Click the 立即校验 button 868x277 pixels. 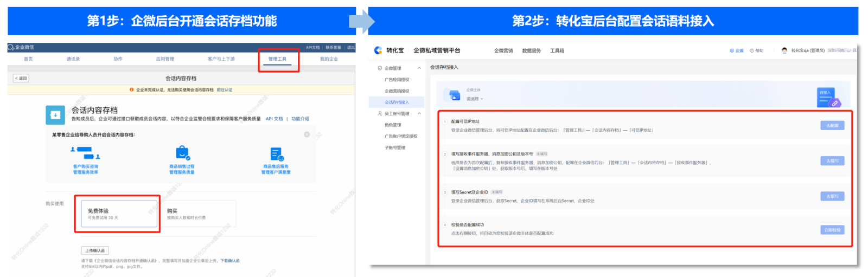click(x=832, y=230)
